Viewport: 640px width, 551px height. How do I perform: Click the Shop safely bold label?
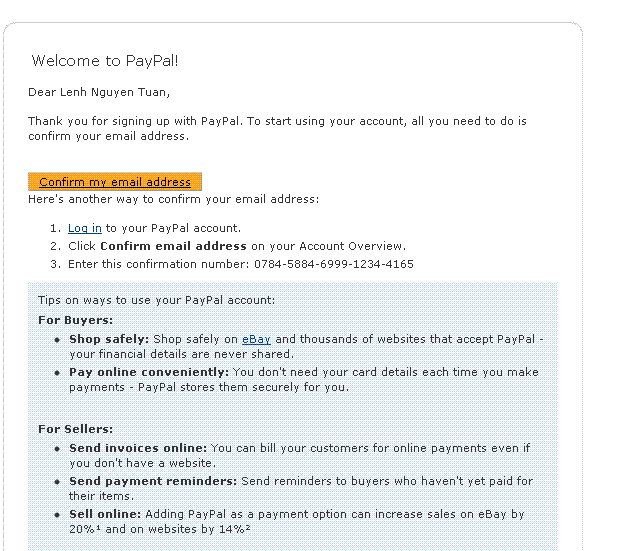click(x=109, y=340)
